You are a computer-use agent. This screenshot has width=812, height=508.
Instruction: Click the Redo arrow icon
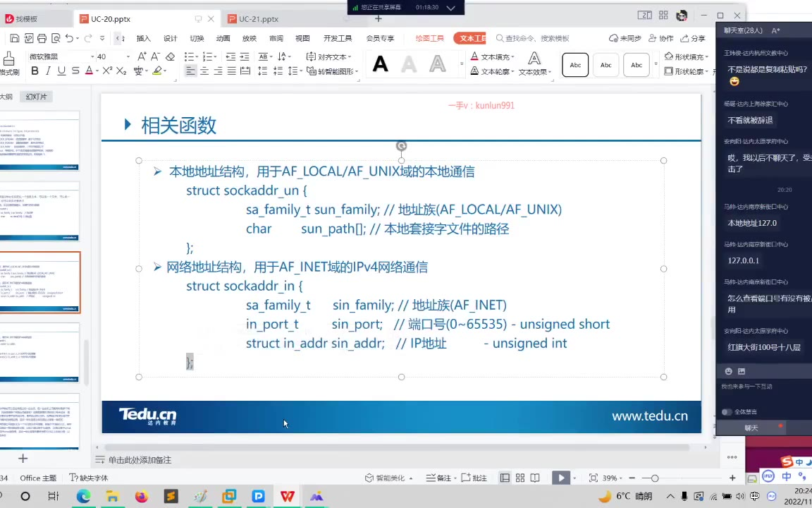click(88, 38)
